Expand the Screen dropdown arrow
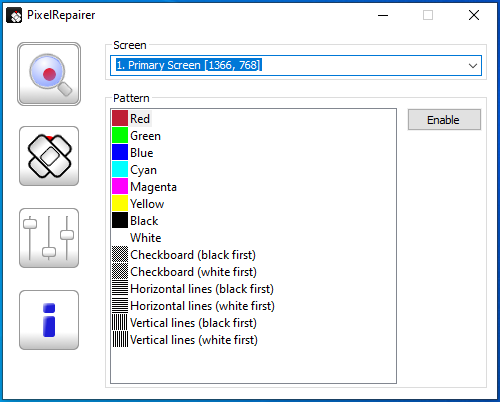 click(x=473, y=66)
